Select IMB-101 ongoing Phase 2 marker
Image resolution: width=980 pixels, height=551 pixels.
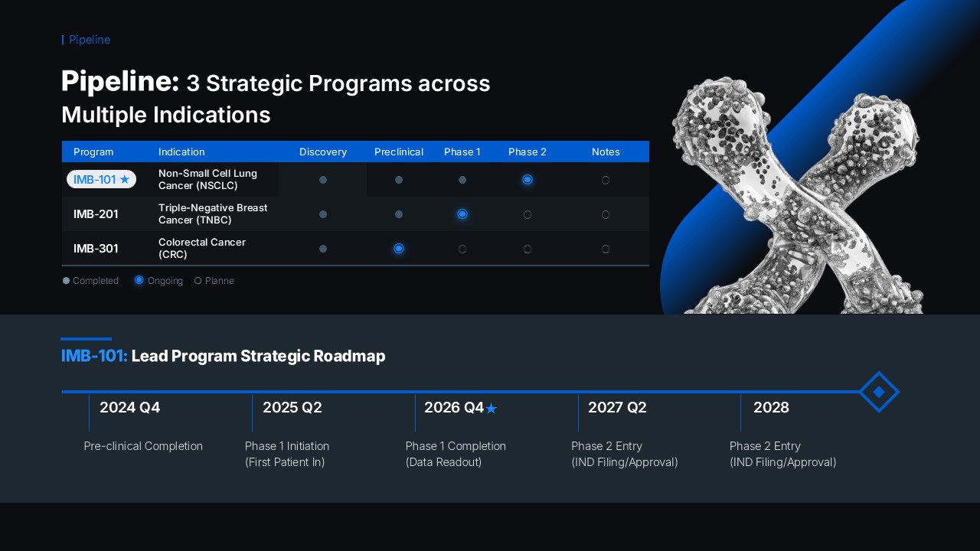(528, 180)
